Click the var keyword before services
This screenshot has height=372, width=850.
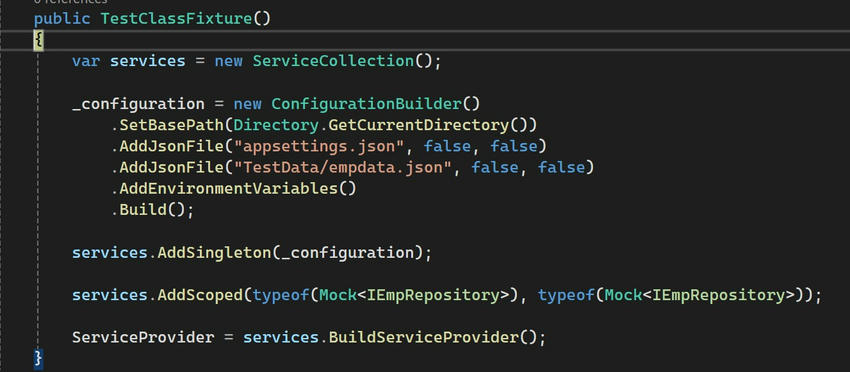pyautogui.click(x=86, y=61)
